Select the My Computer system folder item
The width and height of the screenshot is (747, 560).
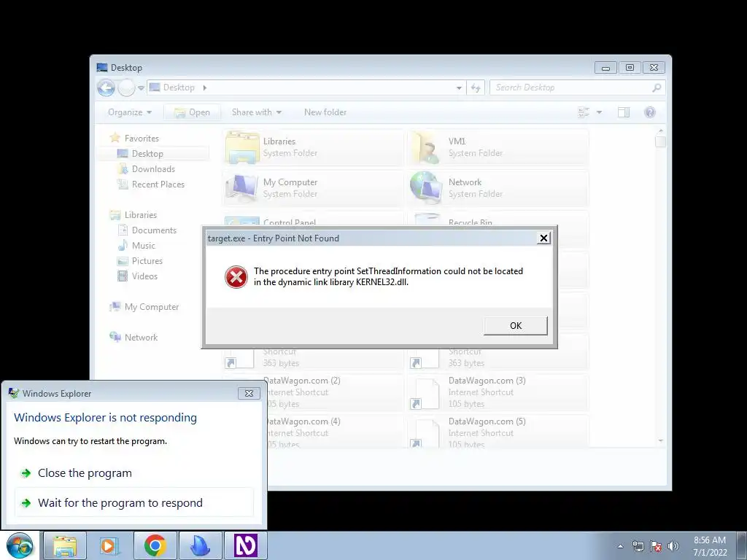tap(312, 188)
